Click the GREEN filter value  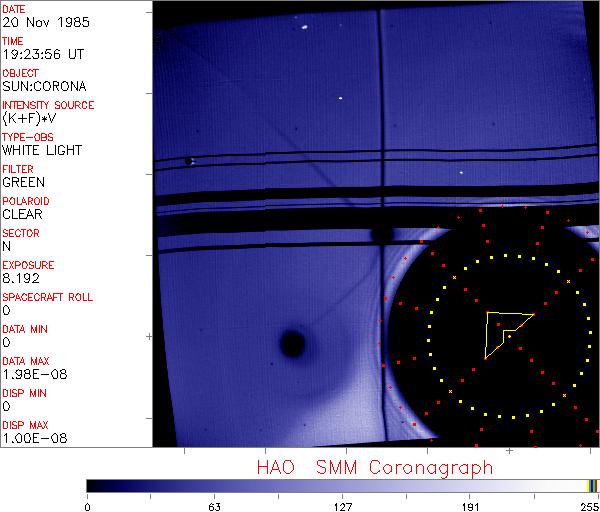[x=23, y=182]
